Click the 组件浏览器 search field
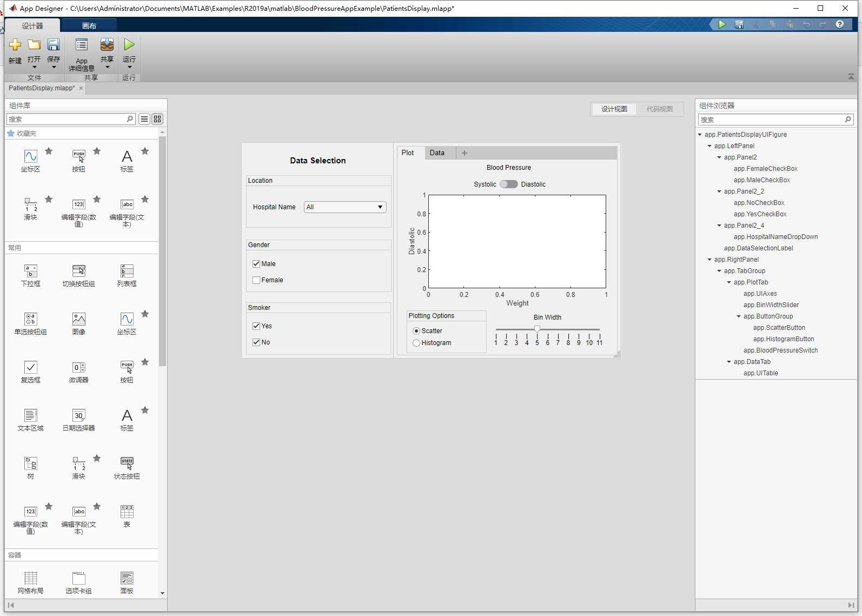 [776, 120]
